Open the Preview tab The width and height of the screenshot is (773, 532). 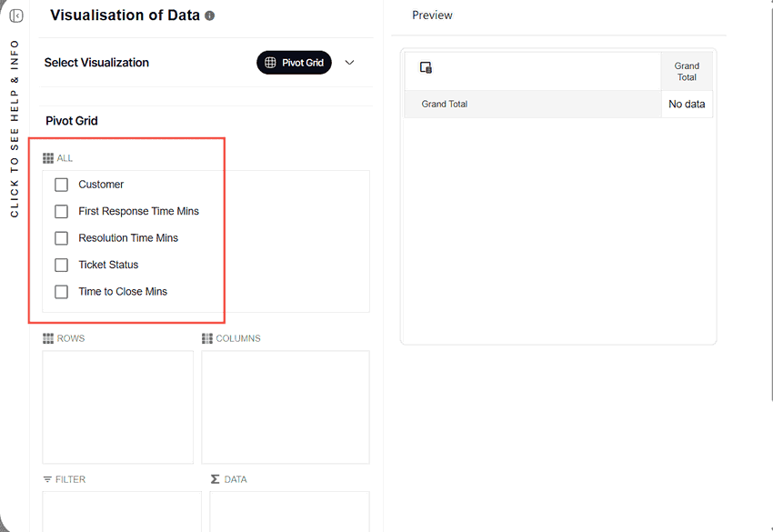(x=432, y=15)
